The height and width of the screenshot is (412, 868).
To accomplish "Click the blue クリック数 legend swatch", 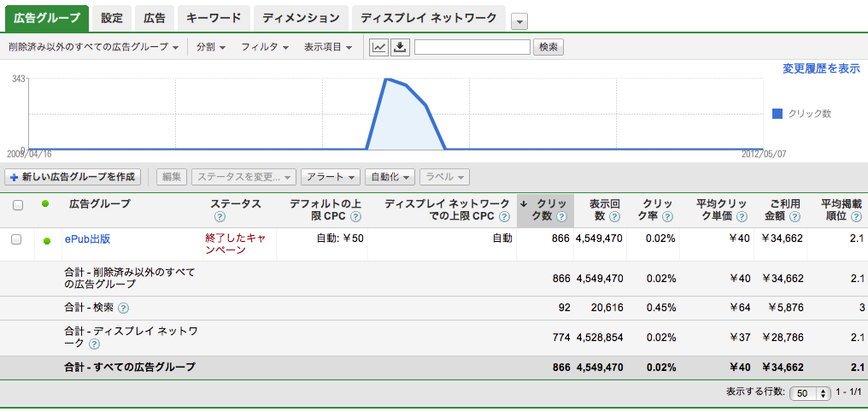I will pos(777,113).
